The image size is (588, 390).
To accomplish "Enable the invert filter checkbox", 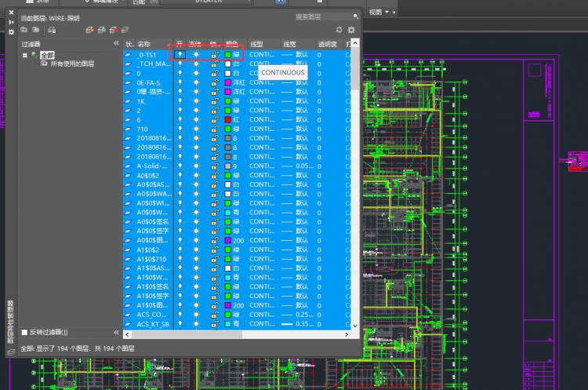I will tap(24, 332).
